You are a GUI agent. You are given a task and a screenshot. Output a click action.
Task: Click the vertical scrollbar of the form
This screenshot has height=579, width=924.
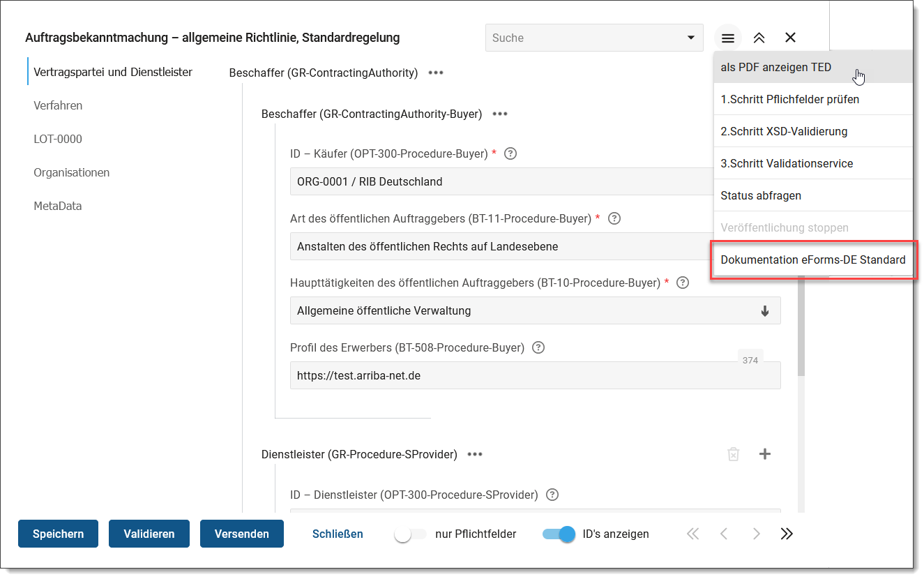coord(801,325)
